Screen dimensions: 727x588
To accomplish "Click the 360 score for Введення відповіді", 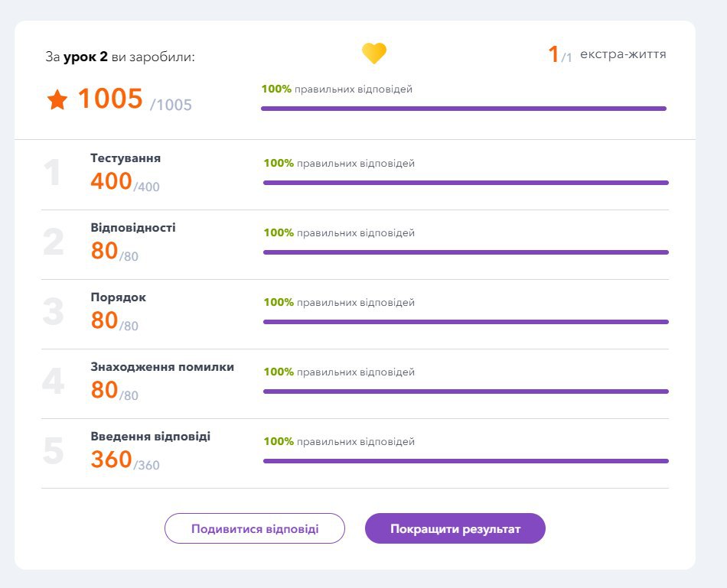I will click(x=111, y=459).
